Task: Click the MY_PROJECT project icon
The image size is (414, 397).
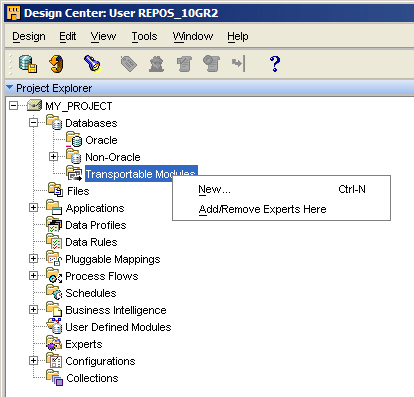Action: point(34,106)
